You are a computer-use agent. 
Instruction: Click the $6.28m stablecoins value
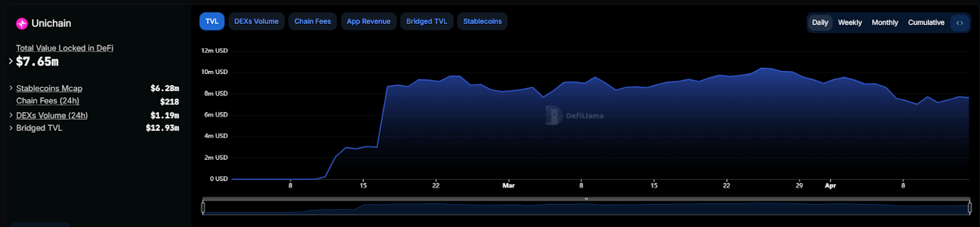165,89
